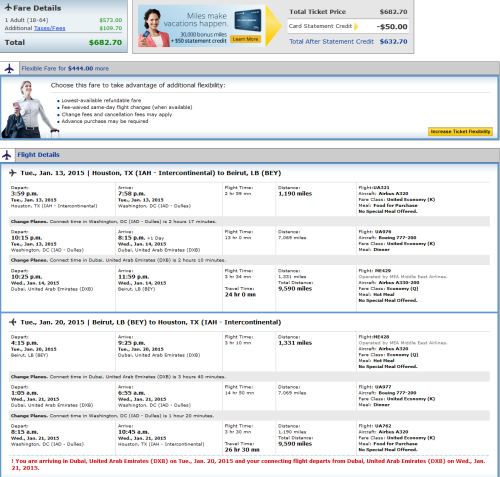
Task: Click the yellow arrow by Card Statement Credit
Action: 356,26
